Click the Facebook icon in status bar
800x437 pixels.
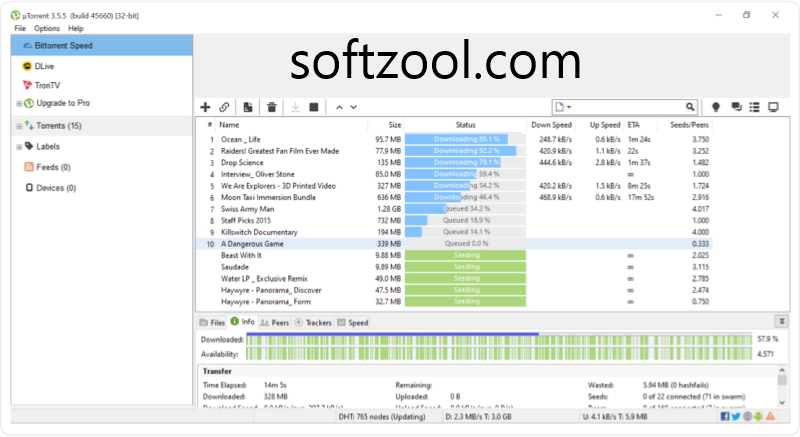724,416
